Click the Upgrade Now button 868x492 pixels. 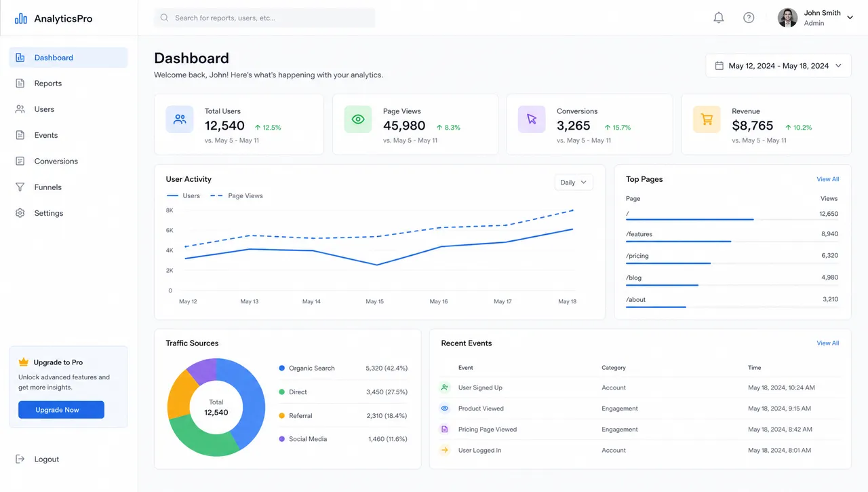tap(61, 410)
